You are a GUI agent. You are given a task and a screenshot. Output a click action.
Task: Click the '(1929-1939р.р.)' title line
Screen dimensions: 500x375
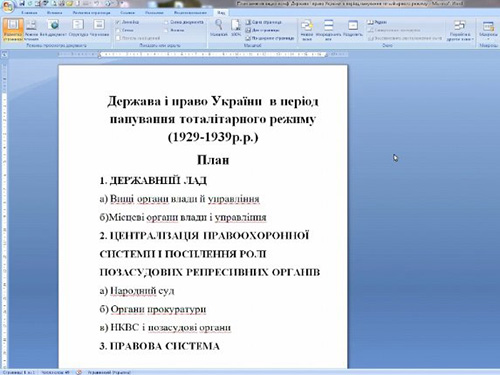pos(213,137)
